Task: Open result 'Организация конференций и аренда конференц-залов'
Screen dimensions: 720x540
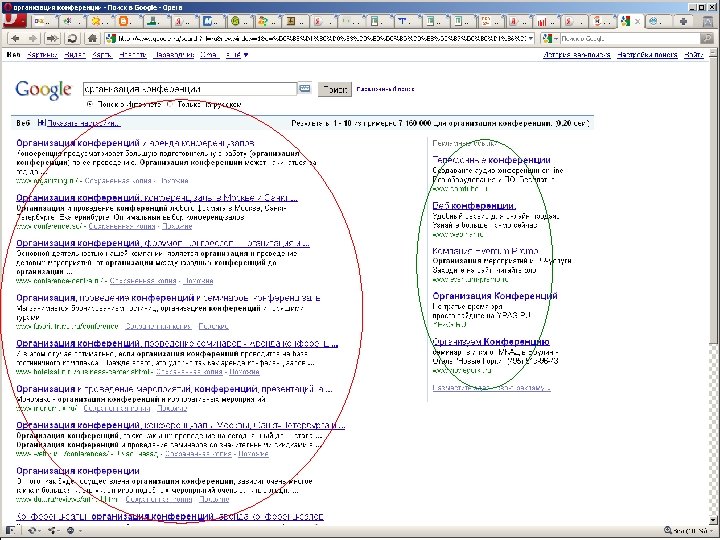Action: pos(135,143)
